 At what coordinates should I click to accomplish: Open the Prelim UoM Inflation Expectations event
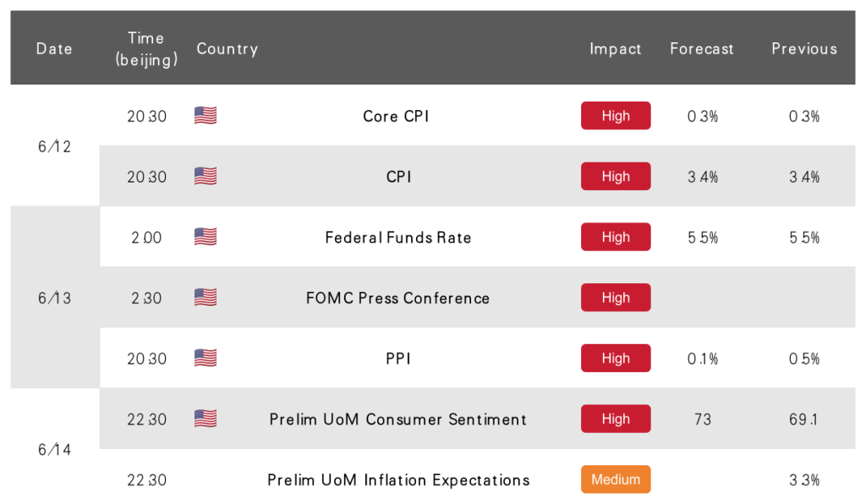pos(398,480)
